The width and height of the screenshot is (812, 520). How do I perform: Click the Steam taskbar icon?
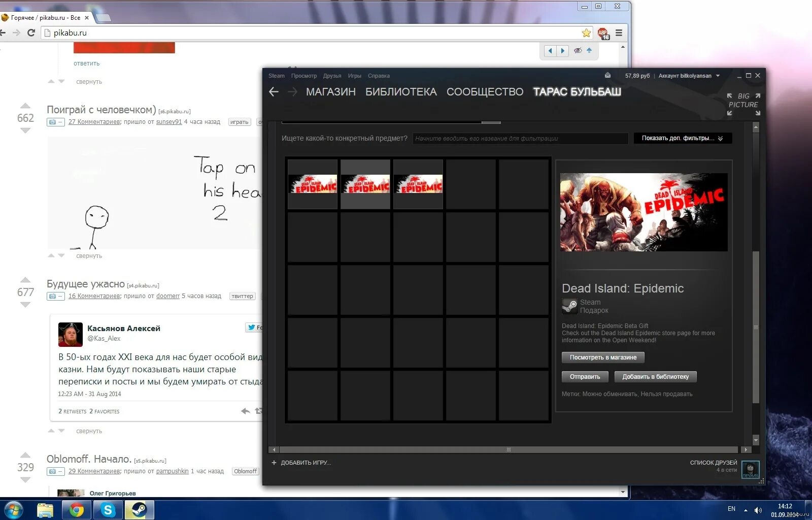coord(139,510)
